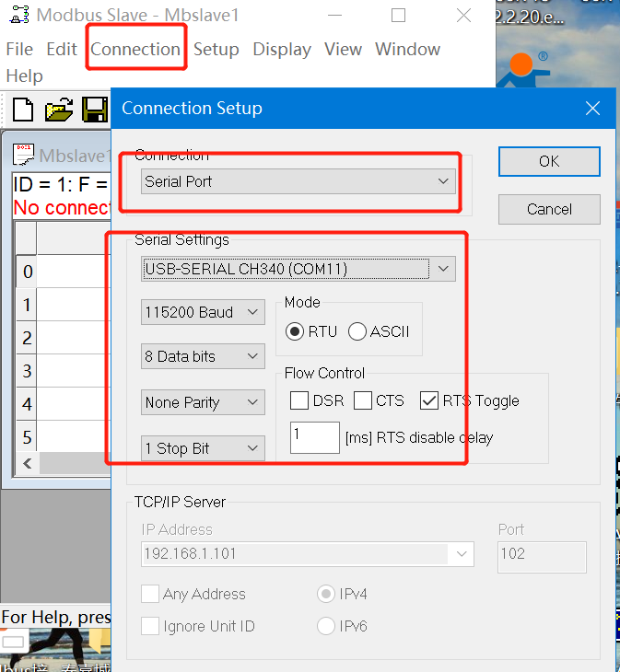Open the Display menu
Image resolution: width=620 pixels, height=672 pixels.
(282, 50)
